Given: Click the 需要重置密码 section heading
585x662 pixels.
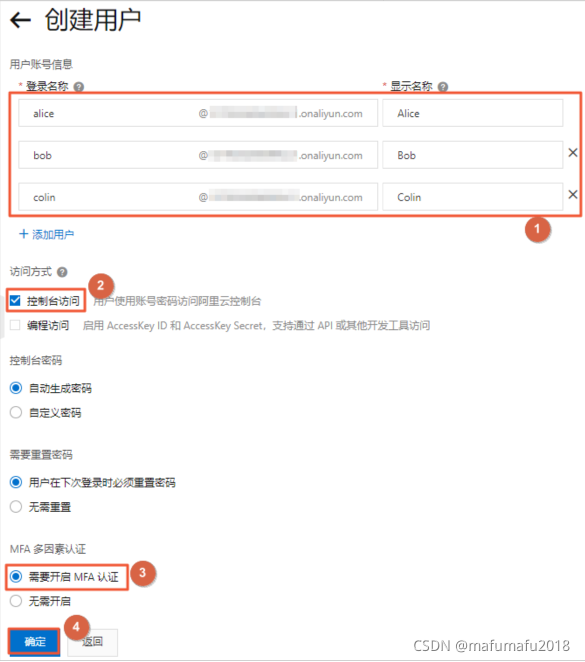Looking at the screenshot, I should 41,455.
